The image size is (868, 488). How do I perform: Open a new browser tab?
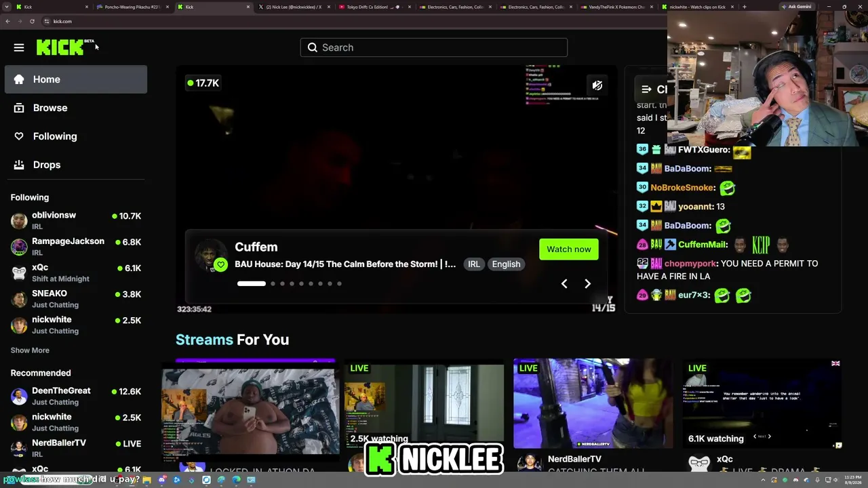point(744,7)
